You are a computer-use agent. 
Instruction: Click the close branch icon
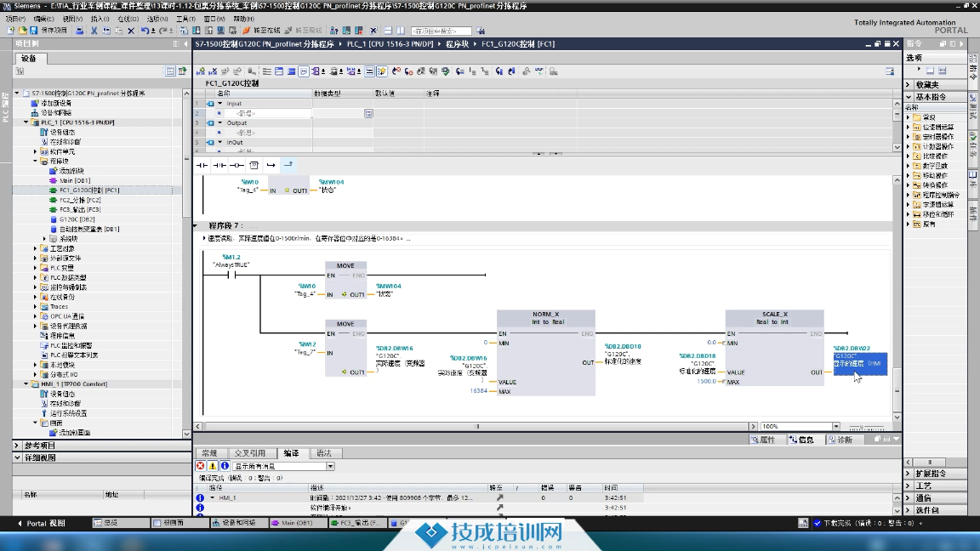[x=288, y=166]
